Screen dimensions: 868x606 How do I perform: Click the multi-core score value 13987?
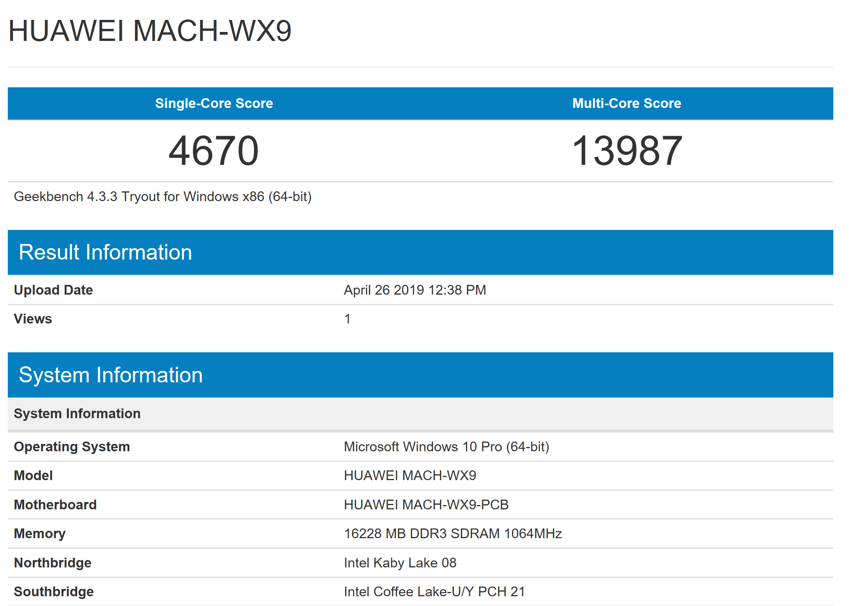(x=626, y=151)
